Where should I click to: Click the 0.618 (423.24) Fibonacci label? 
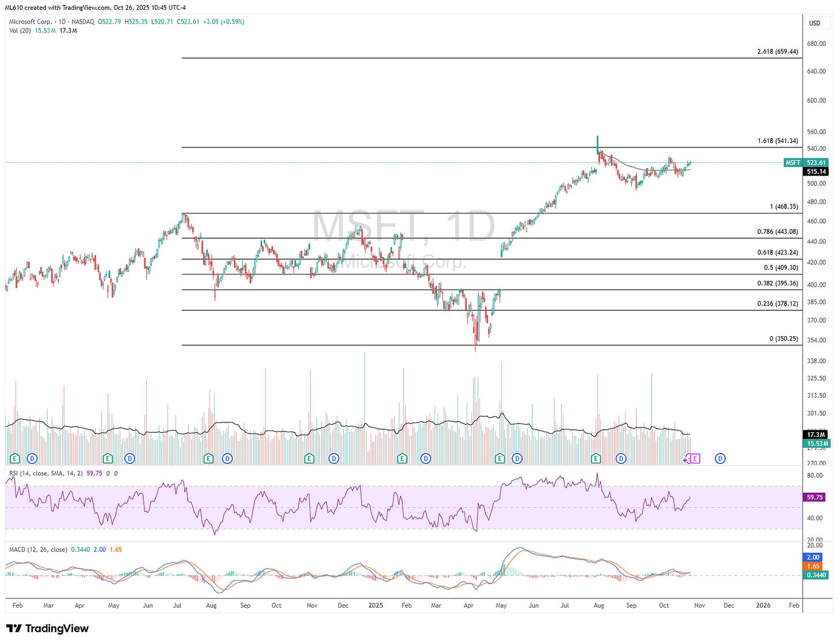[778, 253]
